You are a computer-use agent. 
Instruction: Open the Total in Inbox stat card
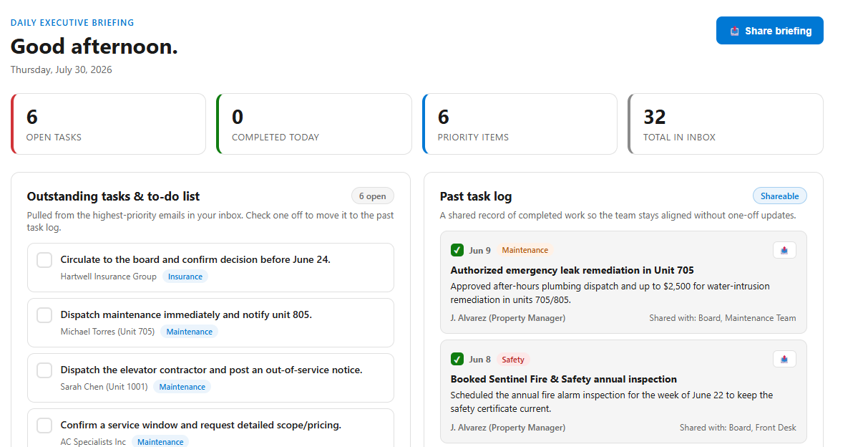click(x=726, y=124)
